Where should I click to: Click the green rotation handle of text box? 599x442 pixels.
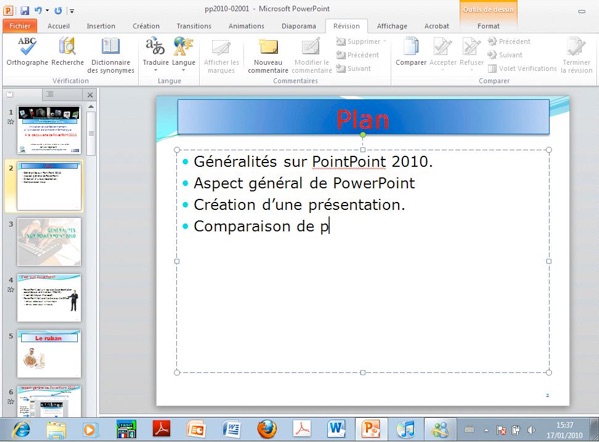point(363,135)
